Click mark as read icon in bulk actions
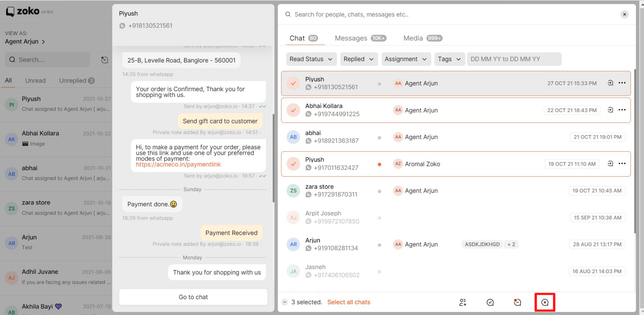The width and height of the screenshot is (644, 315). pos(490,302)
